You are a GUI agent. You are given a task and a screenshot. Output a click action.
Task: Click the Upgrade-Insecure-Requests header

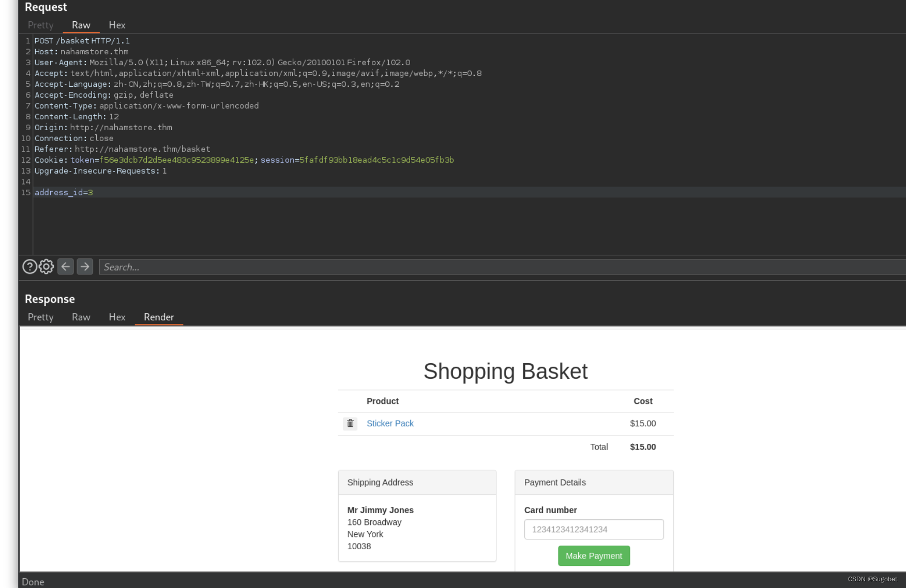pyautogui.click(x=101, y=171)
